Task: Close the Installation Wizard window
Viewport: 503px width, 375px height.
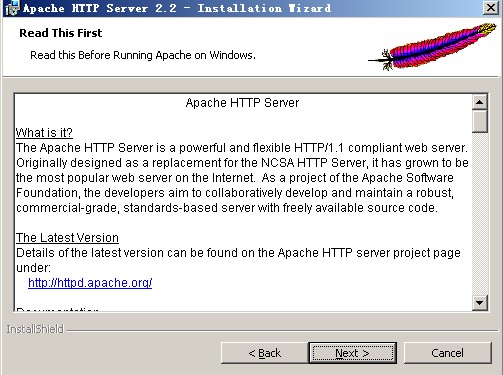Action: 491,7
